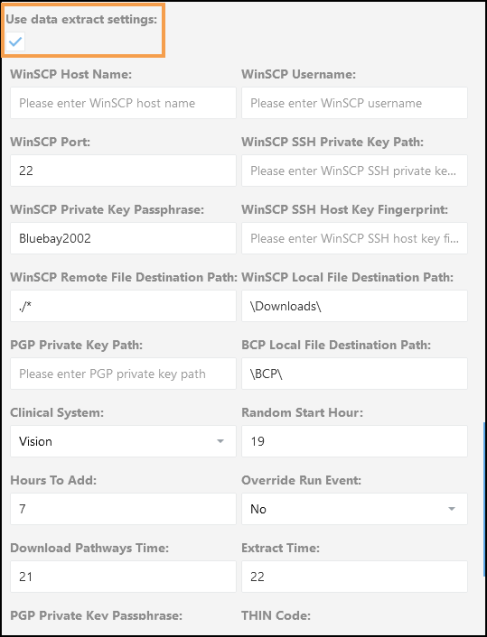Focus the WinSCP Username input

click(354, 103)
